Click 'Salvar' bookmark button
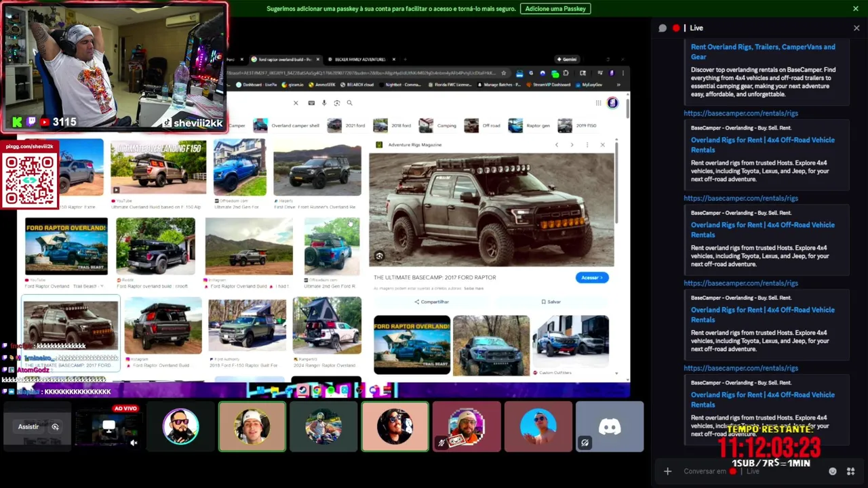Screen dimensions: 868x488 (551, 302)
